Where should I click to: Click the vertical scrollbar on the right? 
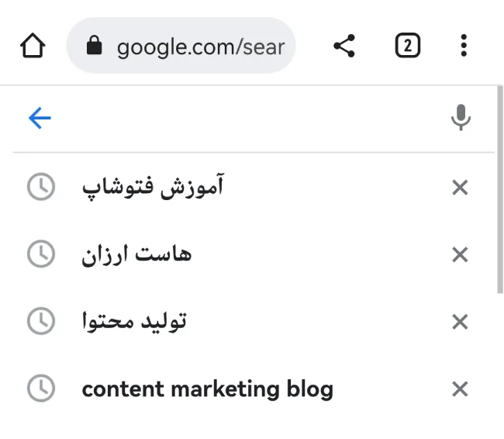(x=500, y=189)
